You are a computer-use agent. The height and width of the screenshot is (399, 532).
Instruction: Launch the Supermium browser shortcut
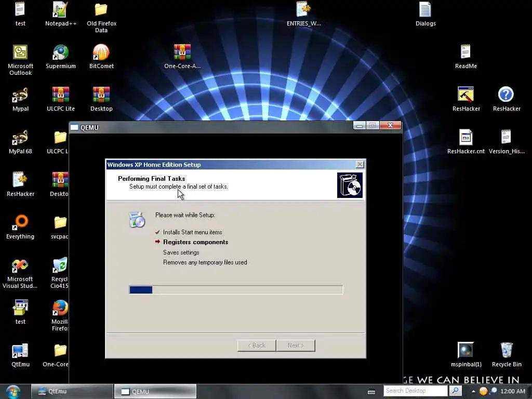click(x=60, y=56)
